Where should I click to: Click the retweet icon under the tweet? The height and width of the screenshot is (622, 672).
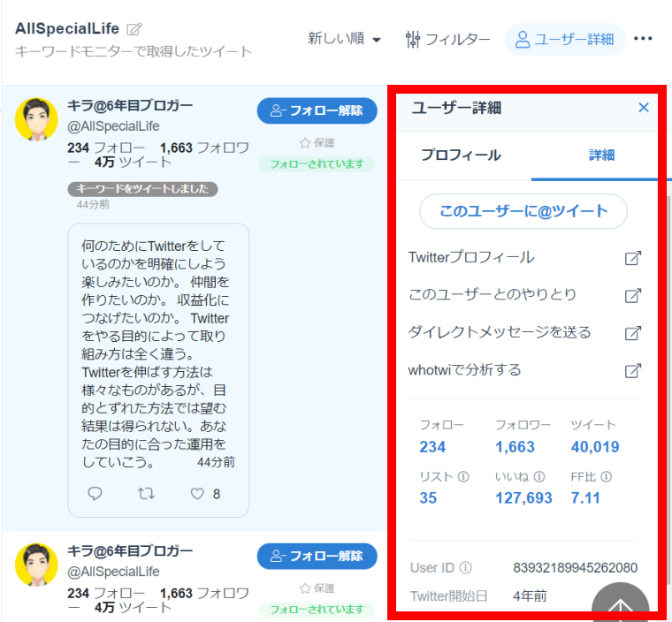click(x=146, y=494)
